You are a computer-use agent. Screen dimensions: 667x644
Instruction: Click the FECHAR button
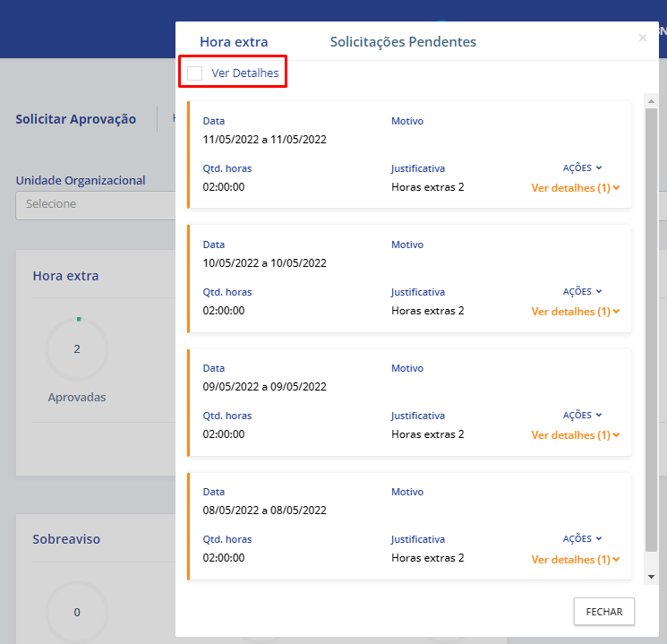[603, 611]
